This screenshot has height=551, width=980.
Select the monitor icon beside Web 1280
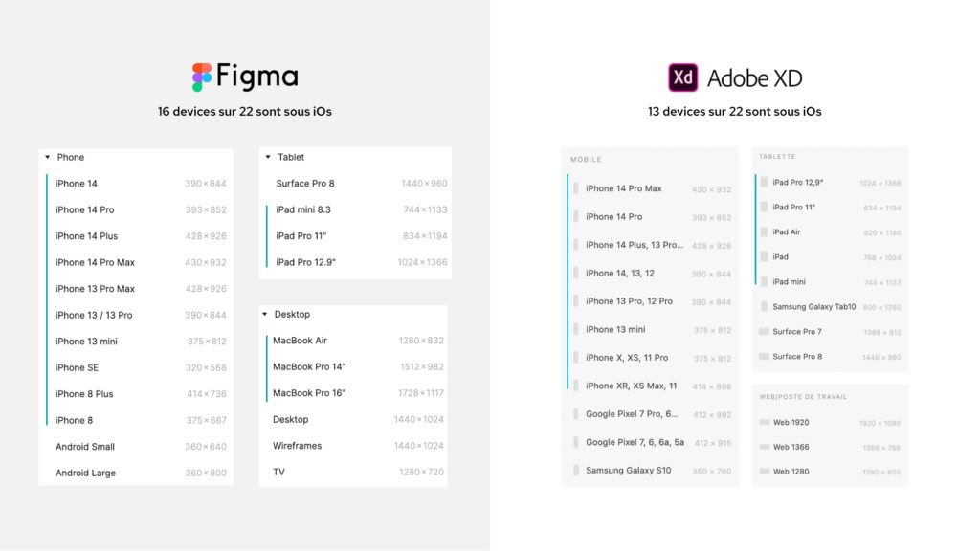[765, 471]
